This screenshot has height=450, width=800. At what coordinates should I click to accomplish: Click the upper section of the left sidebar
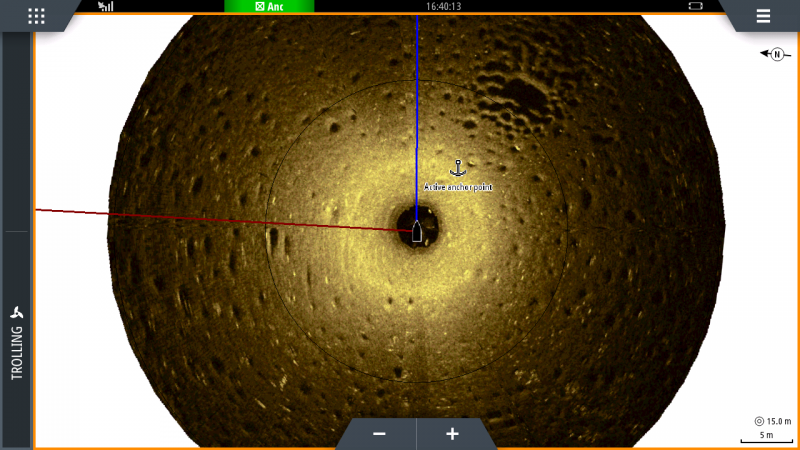click(x=16, y=130)
